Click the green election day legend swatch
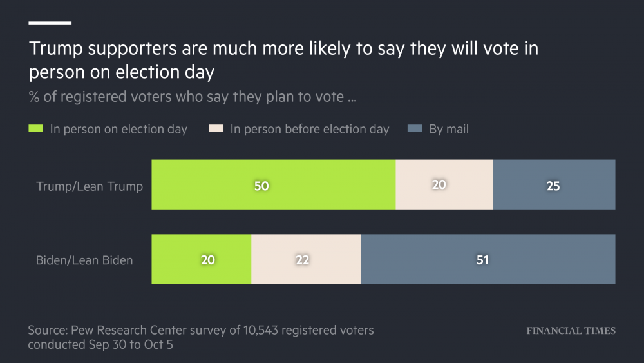The image size is (644, 363). [x=35, y=129]
